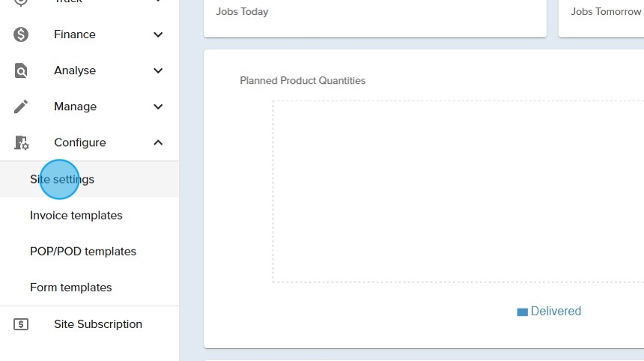Expand the Manage section chevron
This screenshot has height=361, width=644.
click(x=158, y=106)
